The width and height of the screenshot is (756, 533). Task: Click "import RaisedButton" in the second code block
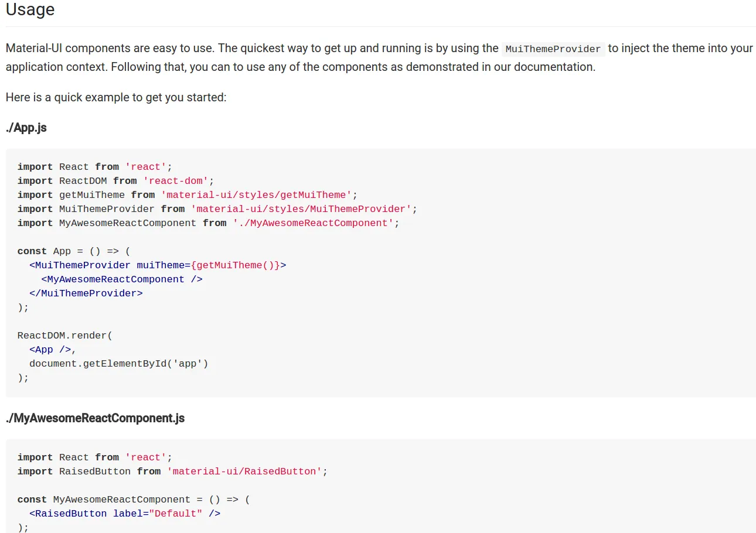pyautogui.click(x=74, y=471)
